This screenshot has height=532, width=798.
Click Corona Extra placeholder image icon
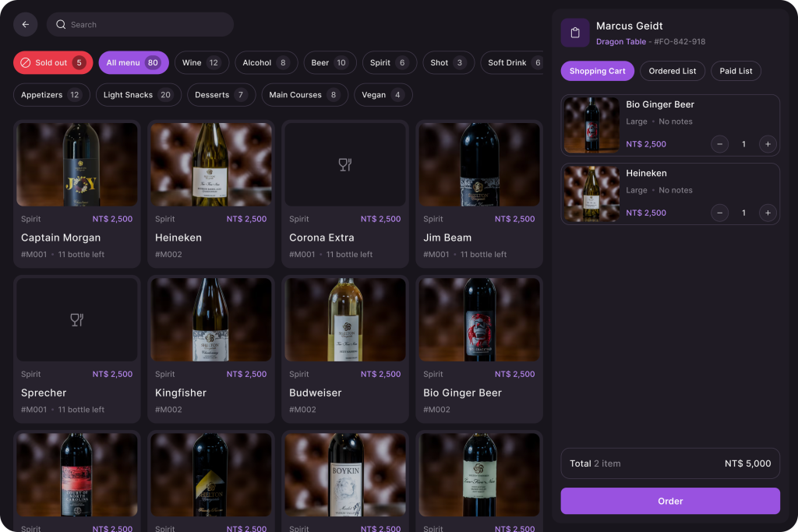coord(345,164)
